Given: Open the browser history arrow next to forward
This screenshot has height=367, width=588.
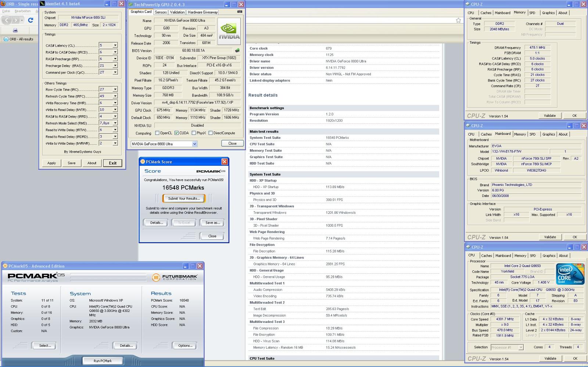Looking at the screenshot, I should [22, 20].
